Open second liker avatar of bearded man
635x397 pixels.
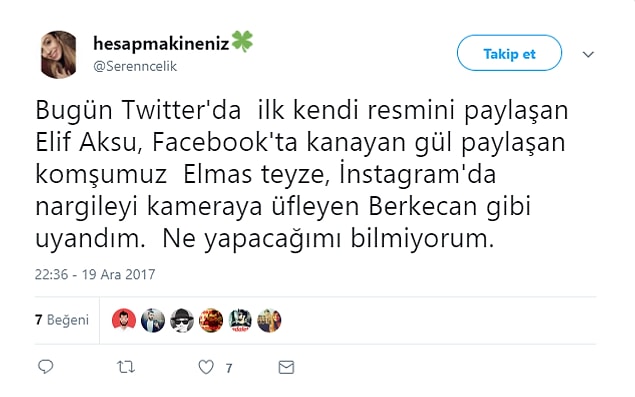tap(153, 320)
